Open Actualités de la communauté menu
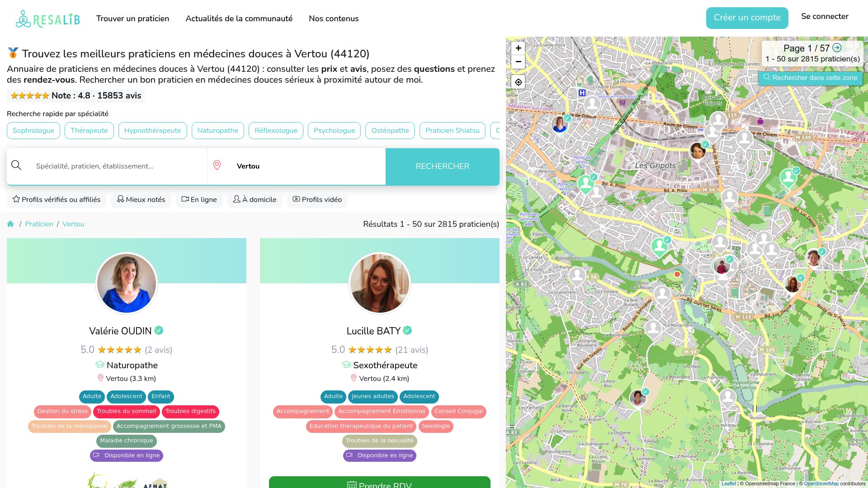The image size is (868, 488). [x=239, y=19]
